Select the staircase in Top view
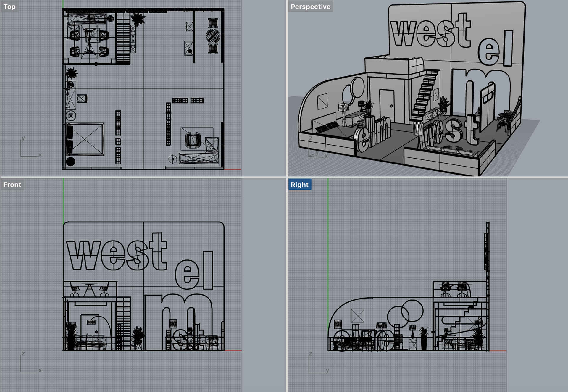The height and width of the screenshot is (392, 568). click(123, 38)
